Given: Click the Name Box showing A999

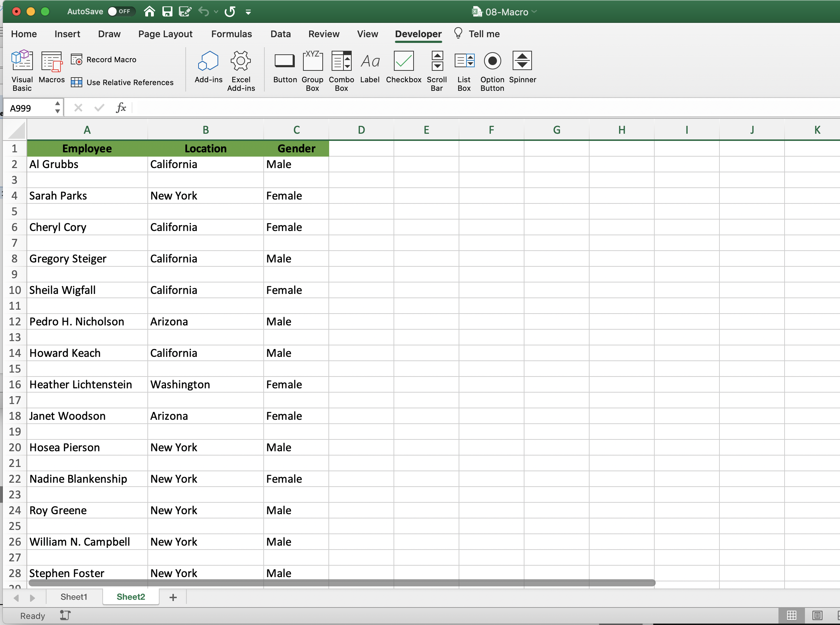Looking at the screenshot, I should click(x=28, y=108).
